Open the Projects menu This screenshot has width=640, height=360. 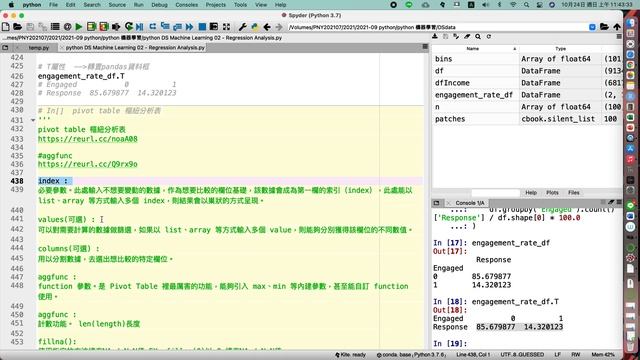point(216,5)
